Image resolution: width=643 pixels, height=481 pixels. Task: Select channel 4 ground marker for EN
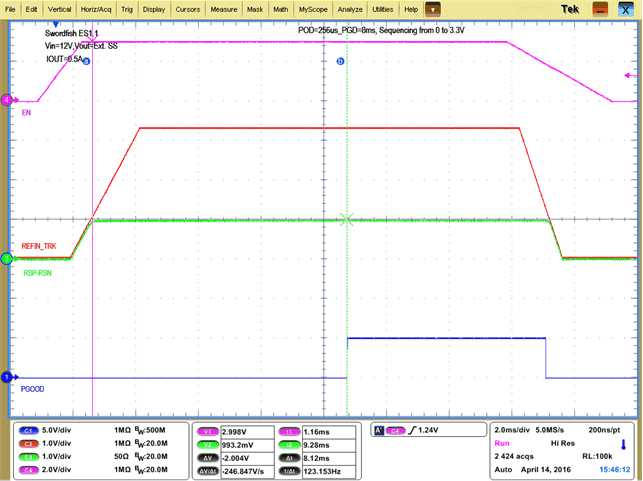click(7, 100)
